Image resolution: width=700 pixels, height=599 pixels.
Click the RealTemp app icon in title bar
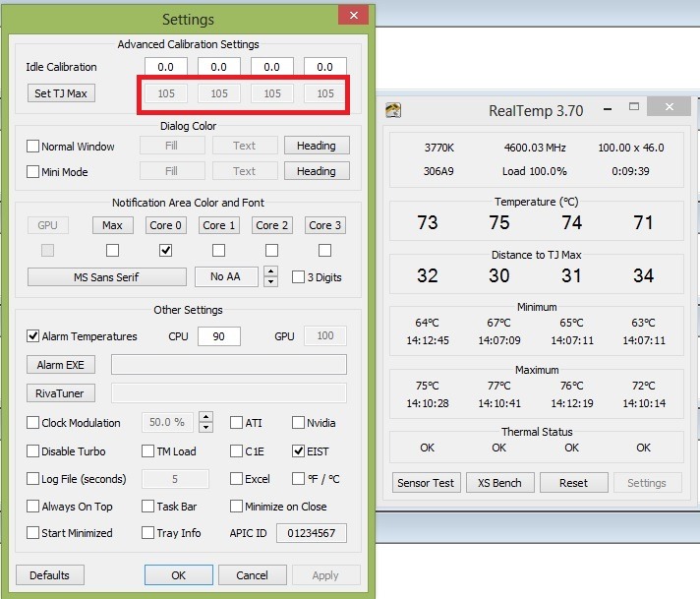tap(393, 110)
